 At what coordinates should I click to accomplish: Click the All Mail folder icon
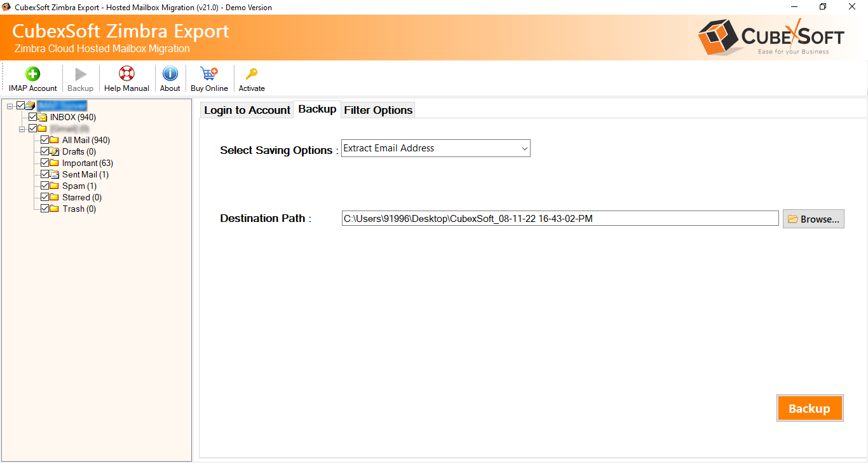[54, 140]
